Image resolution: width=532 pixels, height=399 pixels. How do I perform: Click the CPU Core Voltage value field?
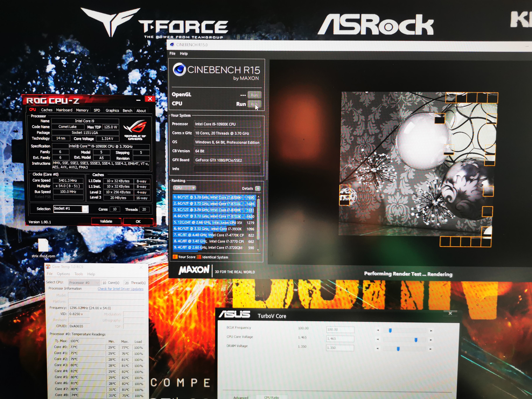click(340, 339)
